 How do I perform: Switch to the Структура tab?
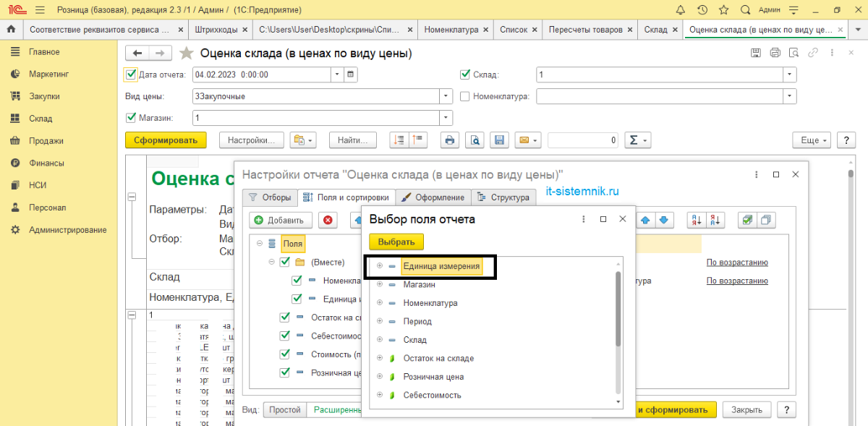(x=503, y=197)
